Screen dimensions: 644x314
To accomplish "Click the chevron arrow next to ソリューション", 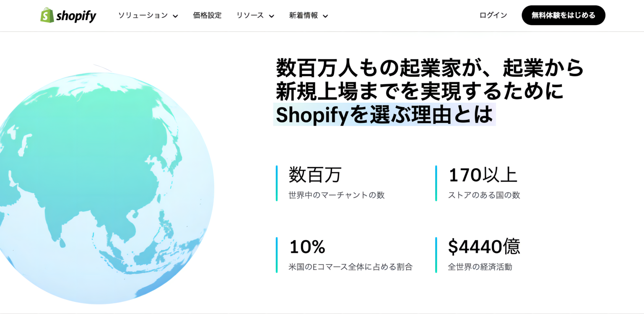I will 175,16.
